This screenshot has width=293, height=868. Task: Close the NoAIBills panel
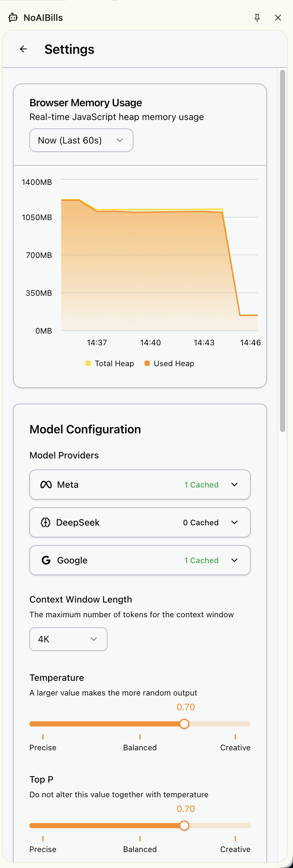(x=278, y=18)
